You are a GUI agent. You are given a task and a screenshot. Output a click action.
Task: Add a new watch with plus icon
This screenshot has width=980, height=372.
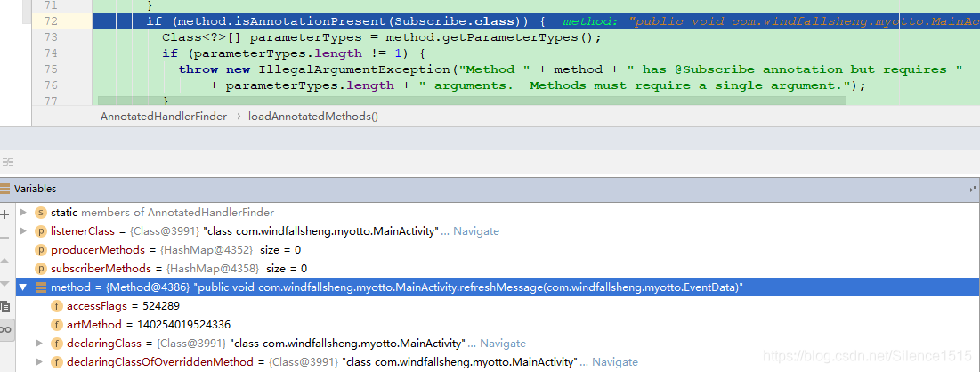tap(5, 214)
